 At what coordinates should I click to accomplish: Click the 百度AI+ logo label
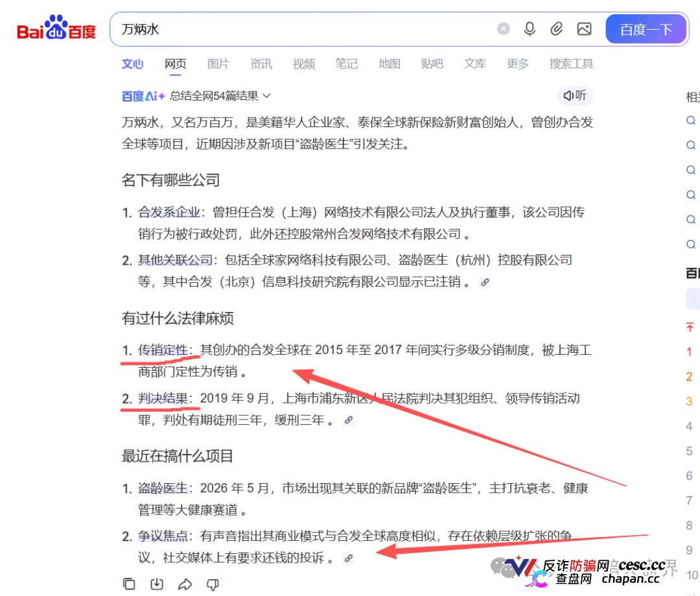coord(143,96)
